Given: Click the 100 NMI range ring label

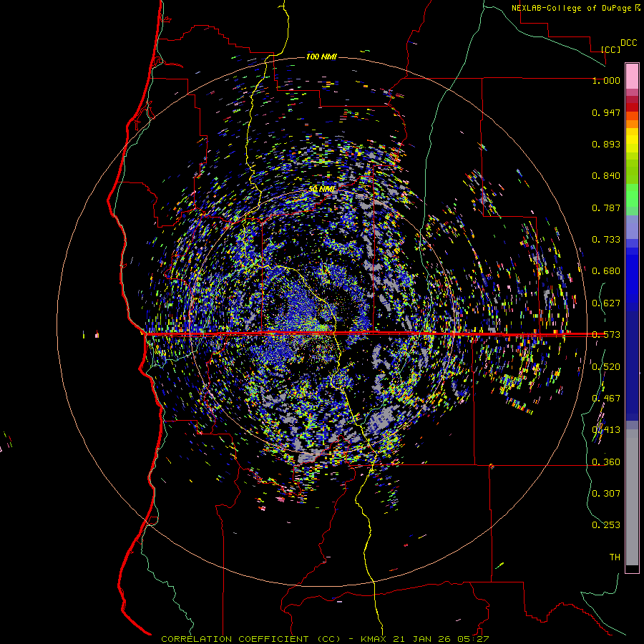Looking at the screenshot, I should (x=321, y=57).
